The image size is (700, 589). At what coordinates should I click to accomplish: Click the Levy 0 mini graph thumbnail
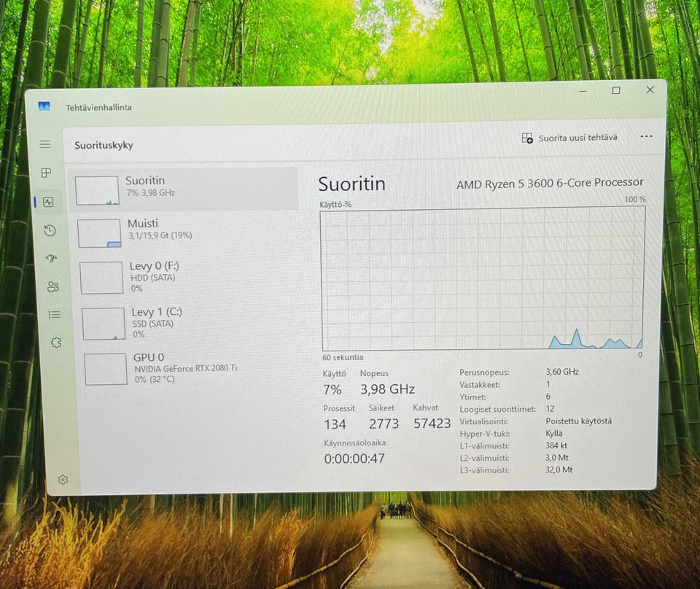click(101, 278)
